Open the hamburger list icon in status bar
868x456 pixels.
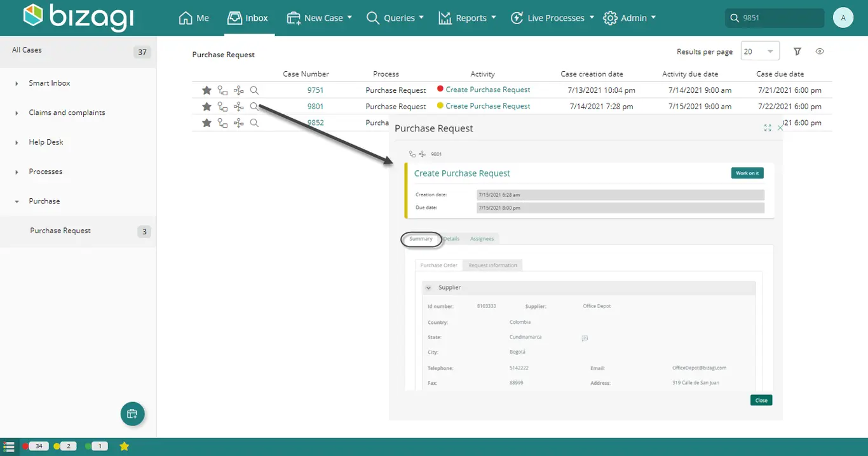(x=9, y=446)
